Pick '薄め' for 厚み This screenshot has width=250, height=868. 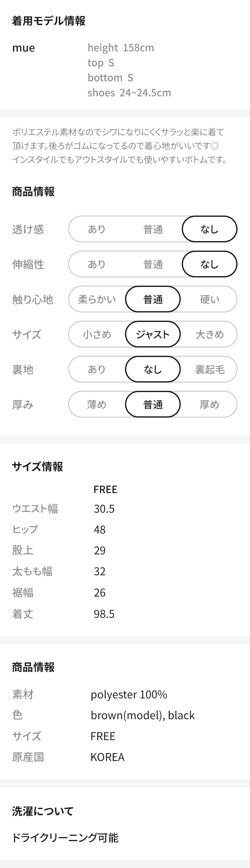[97, 404]
